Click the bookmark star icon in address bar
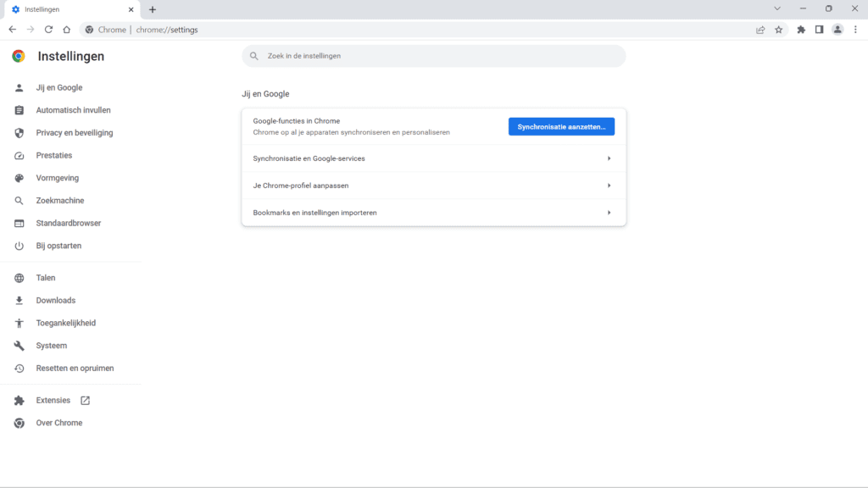The height and width of the screenshot is (488, 868). click(x=778, y=30)
